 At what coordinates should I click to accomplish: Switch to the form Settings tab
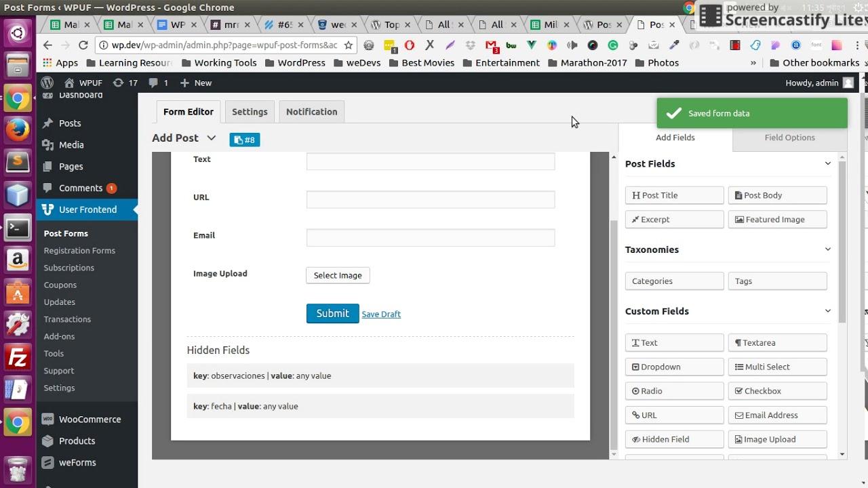[x=250, y=112]
